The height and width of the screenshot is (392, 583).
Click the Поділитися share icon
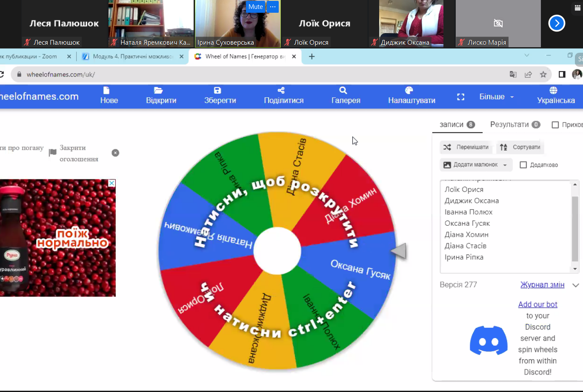[281, 91]
